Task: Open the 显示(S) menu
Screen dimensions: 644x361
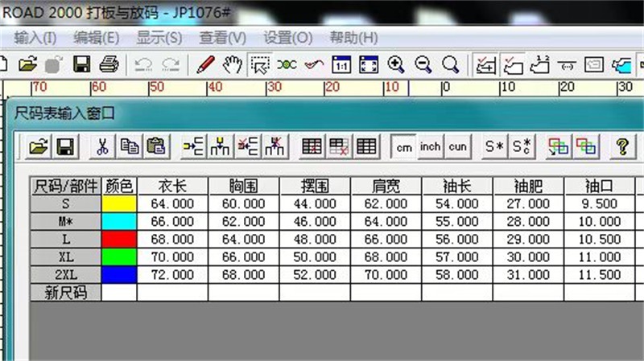Action: [x=159, y=38]
